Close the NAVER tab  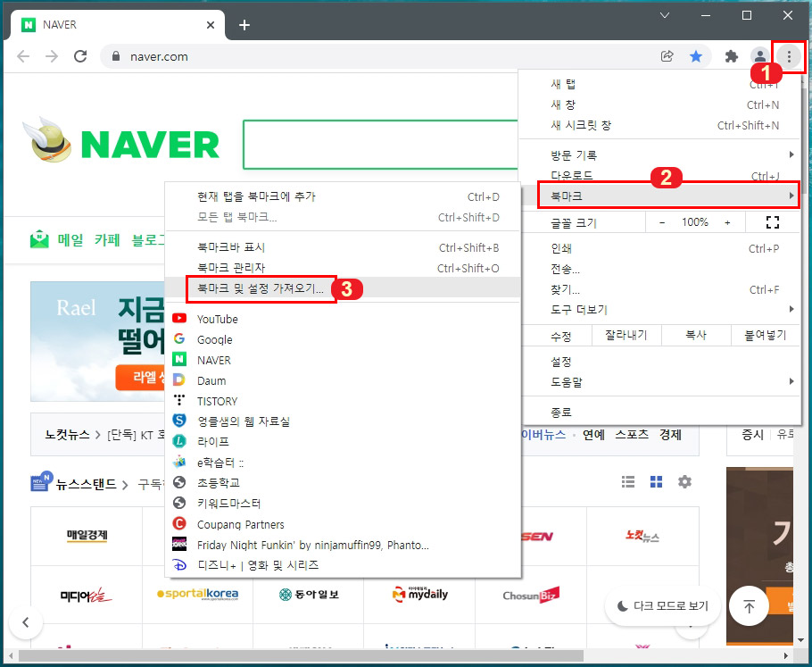pyautogui.click(x=211, y=25)
